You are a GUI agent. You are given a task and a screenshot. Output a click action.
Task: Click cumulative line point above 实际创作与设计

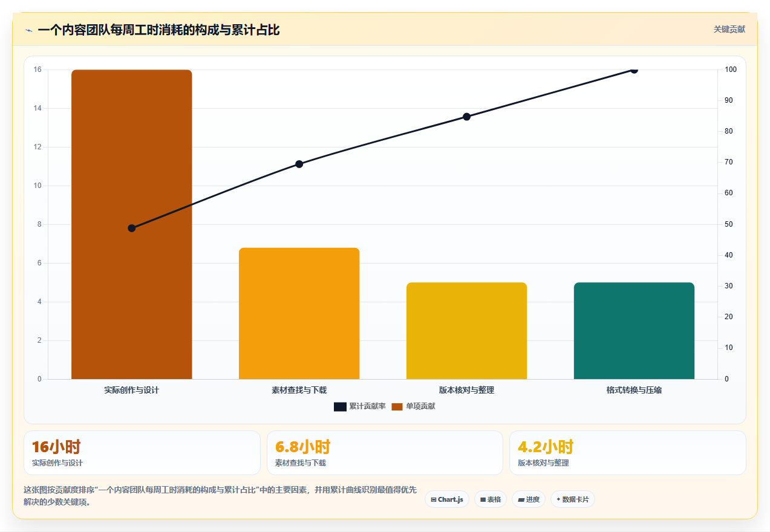click(x=132, y=228)
